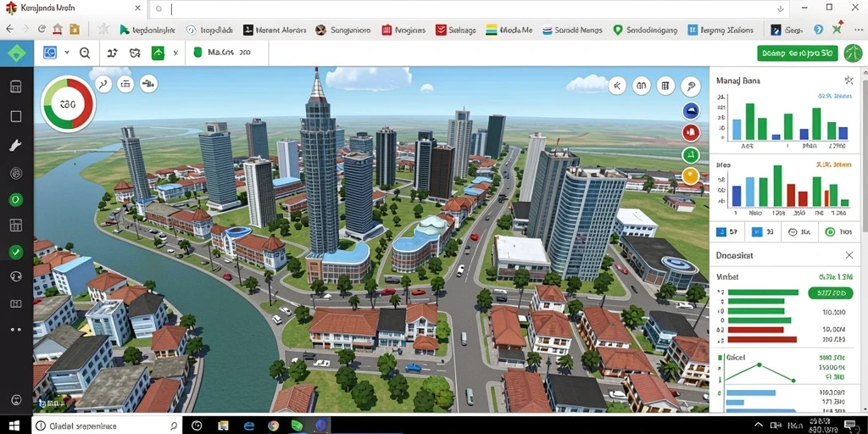Toggle the blue square filter labeled 57

click(726, 232)
